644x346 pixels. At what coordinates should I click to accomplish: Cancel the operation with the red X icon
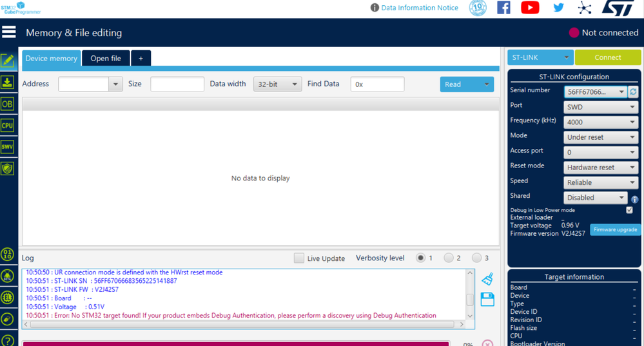(487, 343)
